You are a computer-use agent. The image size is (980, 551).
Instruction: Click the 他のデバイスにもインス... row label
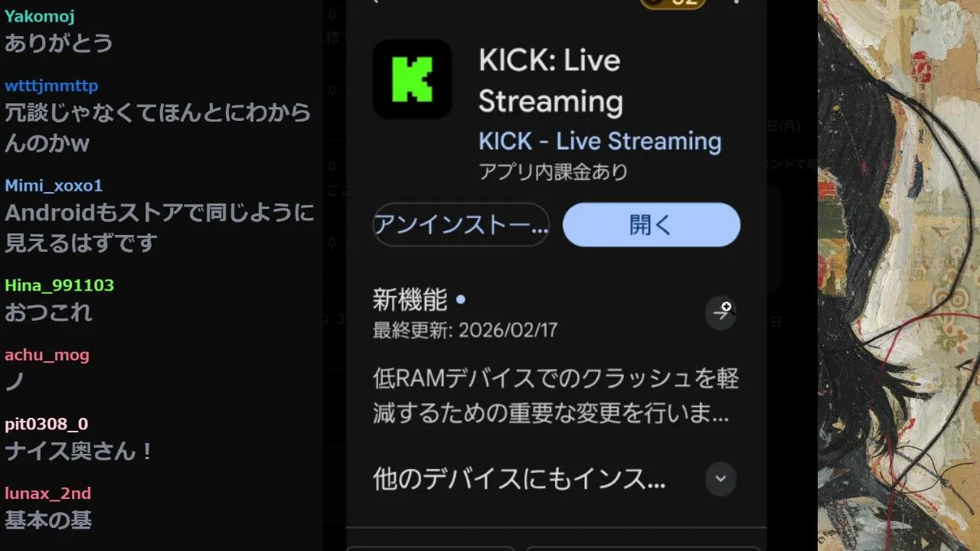point(519,480)
